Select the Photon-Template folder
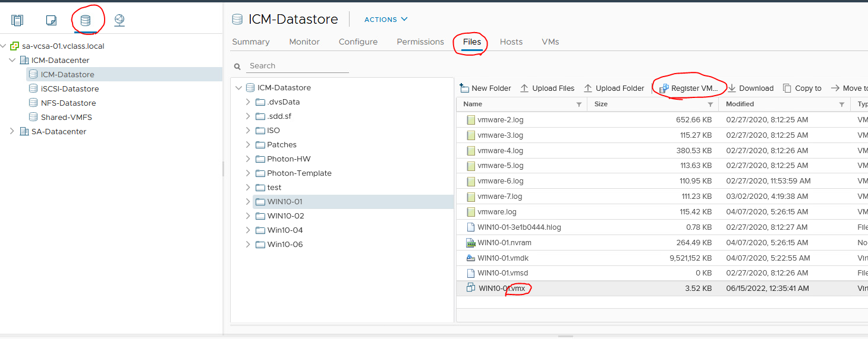 pyautogui.click(x=299, y=173)
